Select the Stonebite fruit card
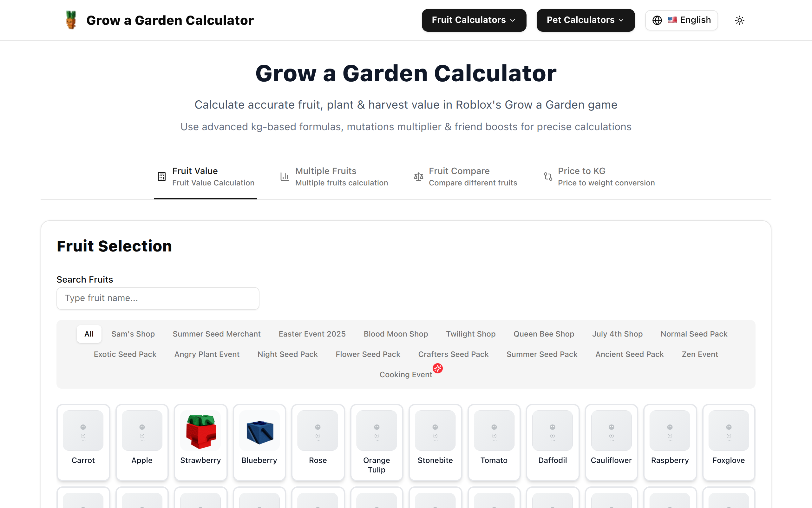The image size is (812, 508). click(x=435, y=442)
